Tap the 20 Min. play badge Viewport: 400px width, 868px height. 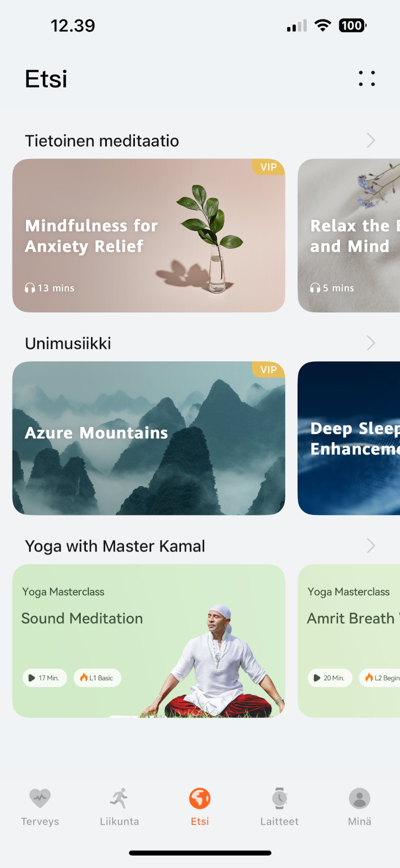pyautogui.click(x=330, y=678)
